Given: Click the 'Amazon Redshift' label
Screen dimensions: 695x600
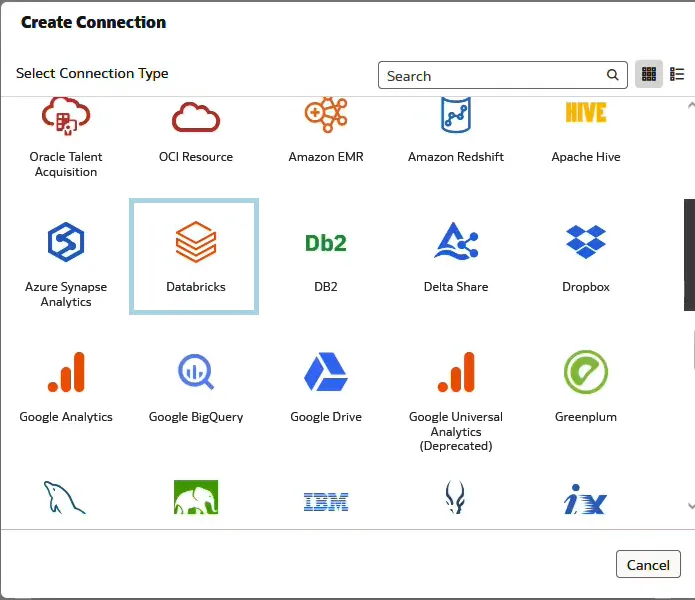Looking at the screenshot, I should click(x=456, y=157).
